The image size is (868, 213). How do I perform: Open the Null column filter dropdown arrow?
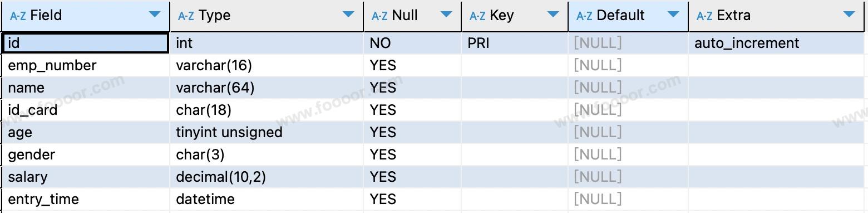point(447,15)
